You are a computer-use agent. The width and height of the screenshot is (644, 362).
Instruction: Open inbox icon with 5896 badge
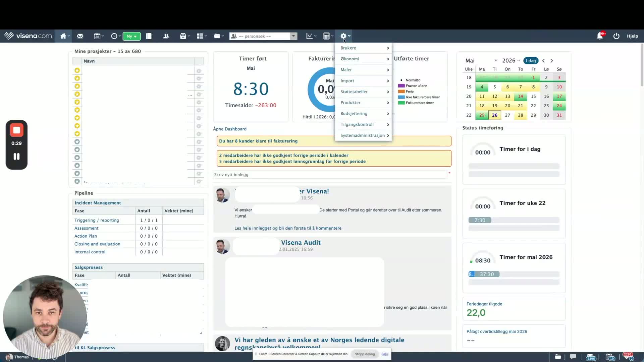click(x=591, y=357)
